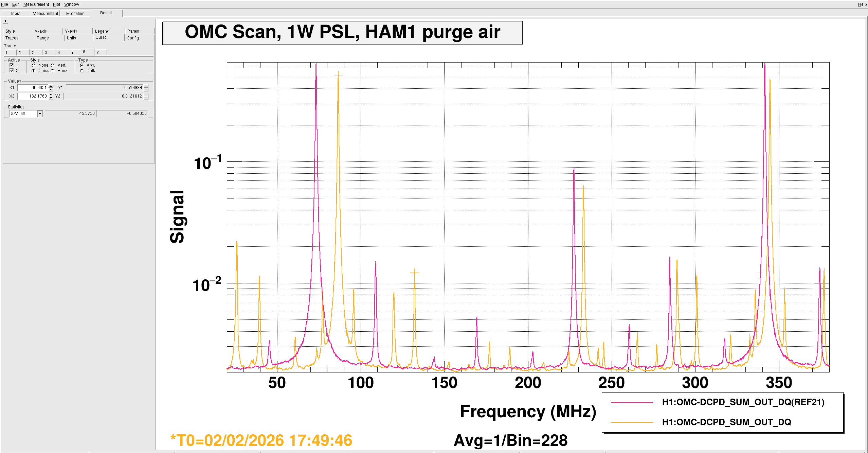868x453 pixels.
Task: Set cursor style to None
Action: [x=34, y=65]
